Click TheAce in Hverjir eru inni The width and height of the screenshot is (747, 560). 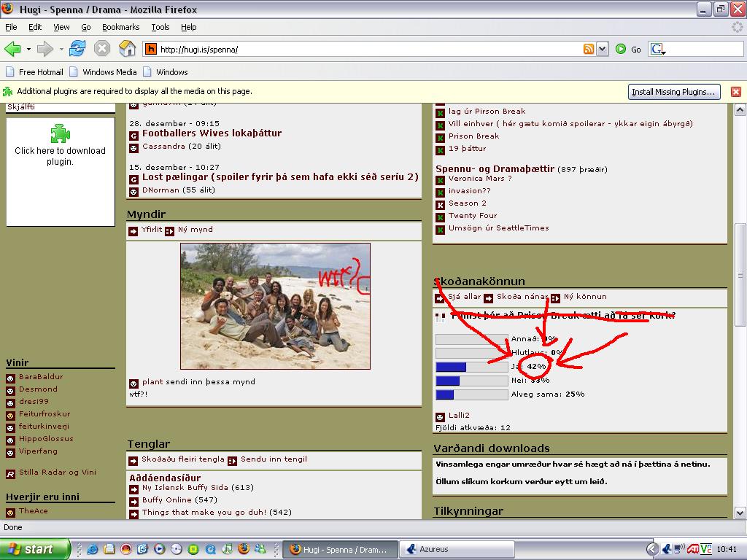coord(34,511)
